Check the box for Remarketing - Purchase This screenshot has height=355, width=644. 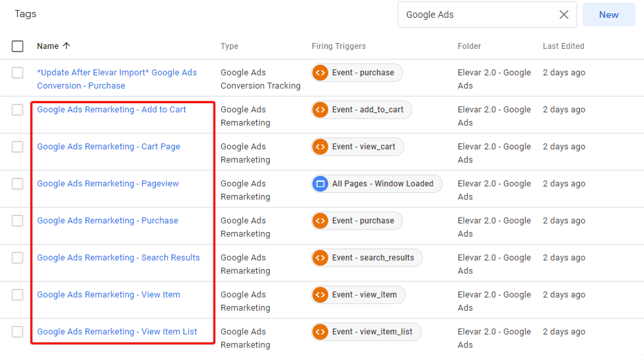pos(18,221)
